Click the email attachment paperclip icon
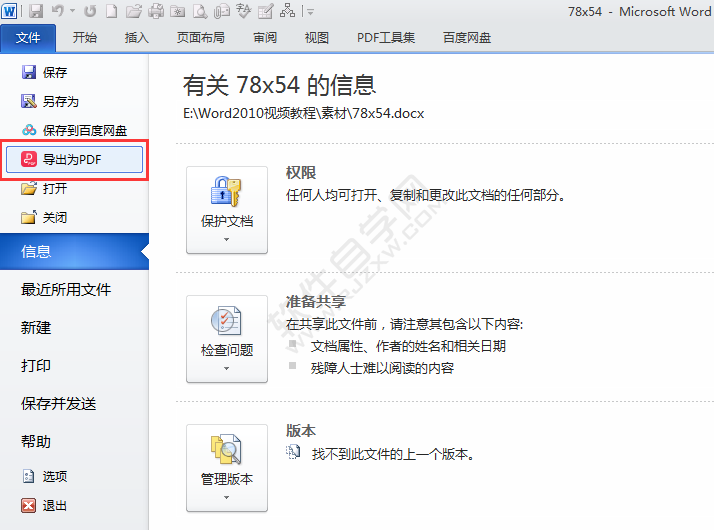The height and width of the screenshot is (530, 714). point(222,11)
